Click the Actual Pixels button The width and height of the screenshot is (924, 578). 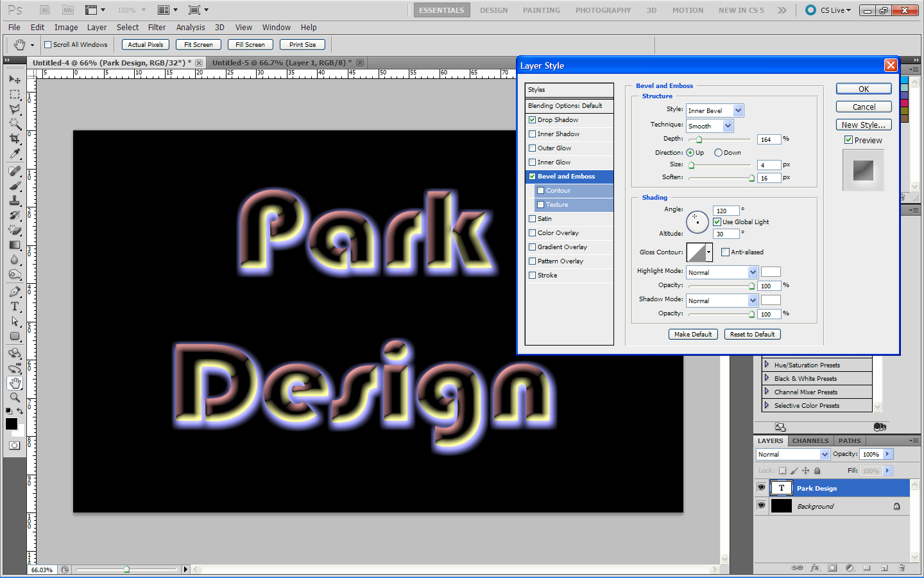click(146, 45)
